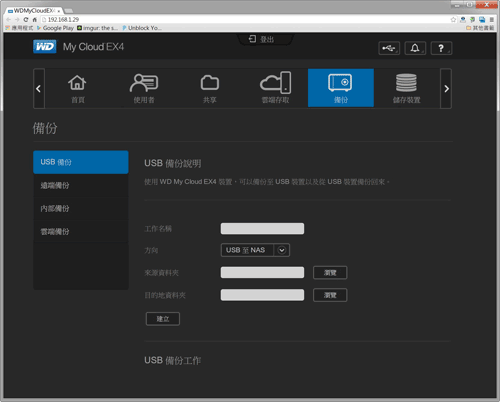Image resolution: width=500 pixels, height=402 pixels.
Task: Click the WD logo
Action: point(45,47)
